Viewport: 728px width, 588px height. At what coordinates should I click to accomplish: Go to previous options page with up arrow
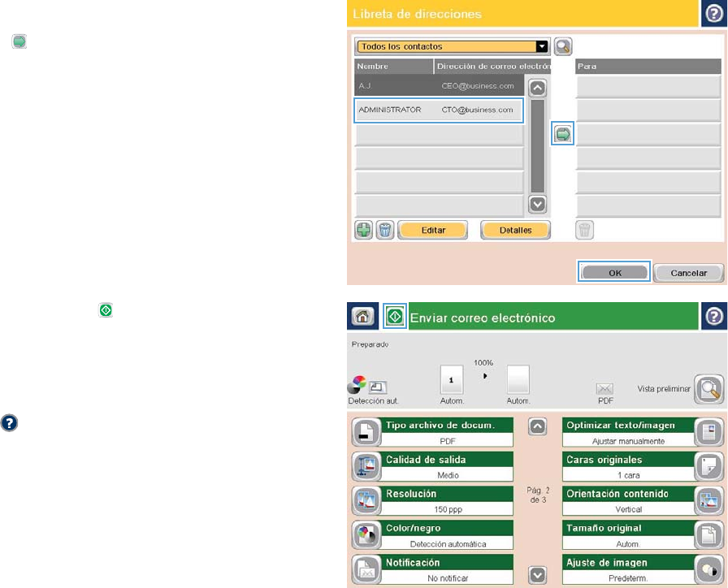pyautogui.click(x=537, y=426)
